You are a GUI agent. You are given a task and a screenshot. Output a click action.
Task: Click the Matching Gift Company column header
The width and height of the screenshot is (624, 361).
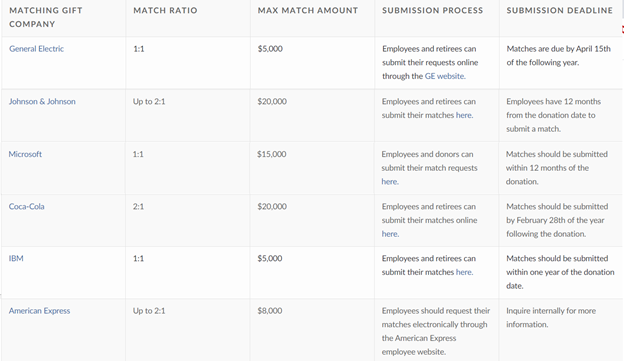pos(46,17)
